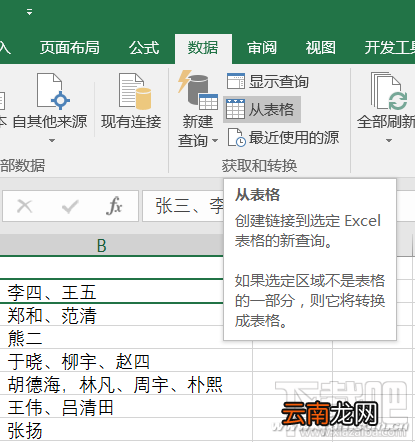Select the cell 李四、王五
The image size is (415, 442).
coord(112,291)
